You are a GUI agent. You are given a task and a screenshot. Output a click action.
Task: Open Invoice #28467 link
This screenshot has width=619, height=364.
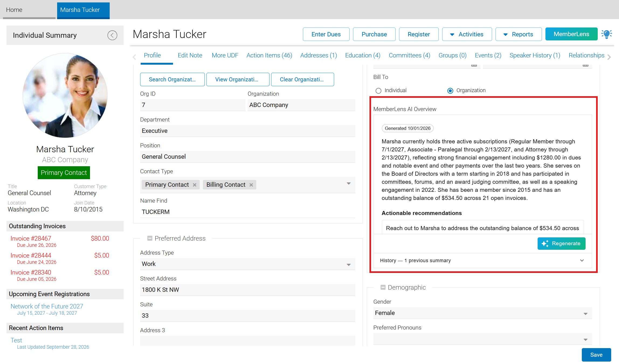[x=31, y=238]
